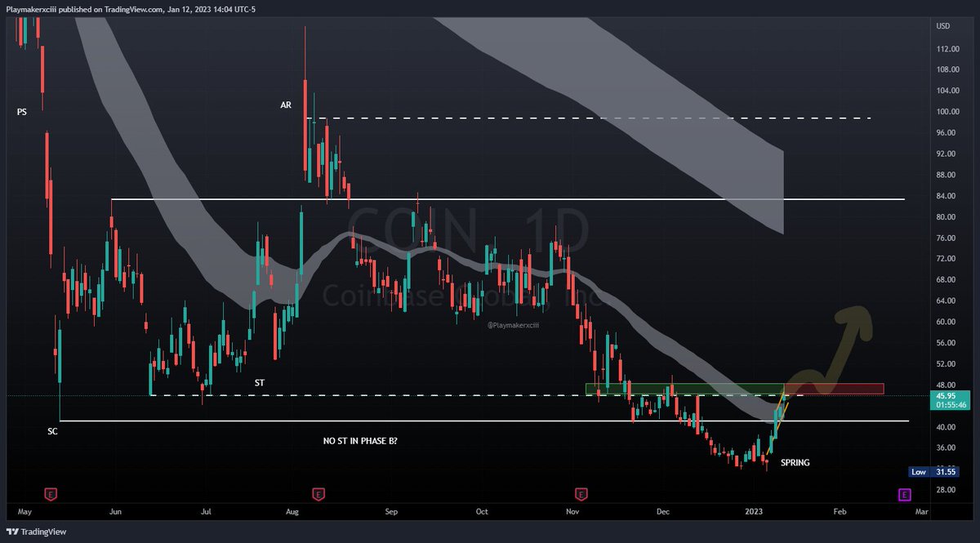980x543 pixels.
Task: Click the Nov label on time axis
Action: (572, 512)
